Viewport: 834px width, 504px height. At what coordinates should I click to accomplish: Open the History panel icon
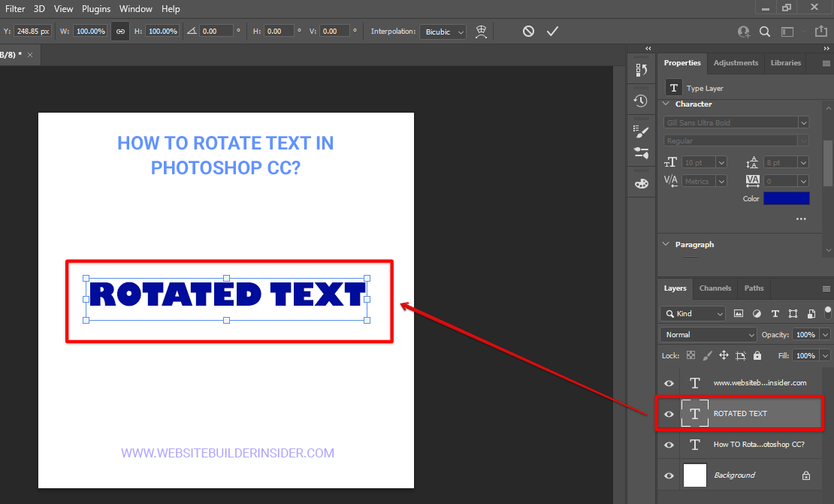click(641, 100)
